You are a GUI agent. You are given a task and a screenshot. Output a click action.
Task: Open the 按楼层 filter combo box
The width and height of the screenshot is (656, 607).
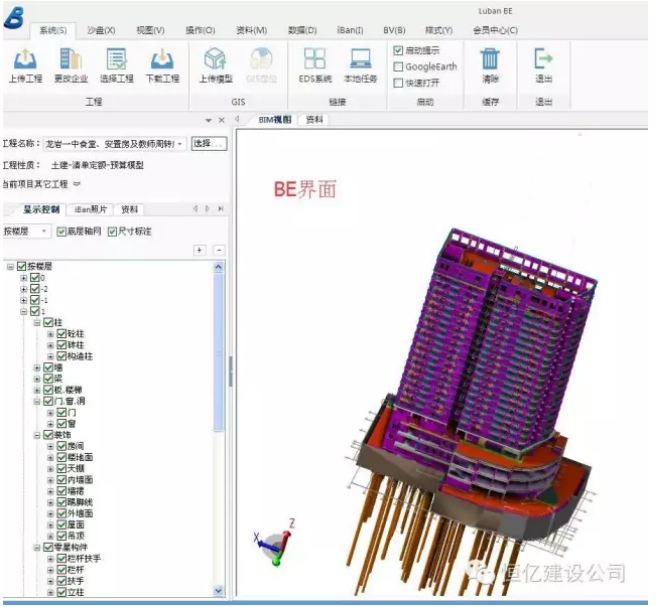(26, 231)
